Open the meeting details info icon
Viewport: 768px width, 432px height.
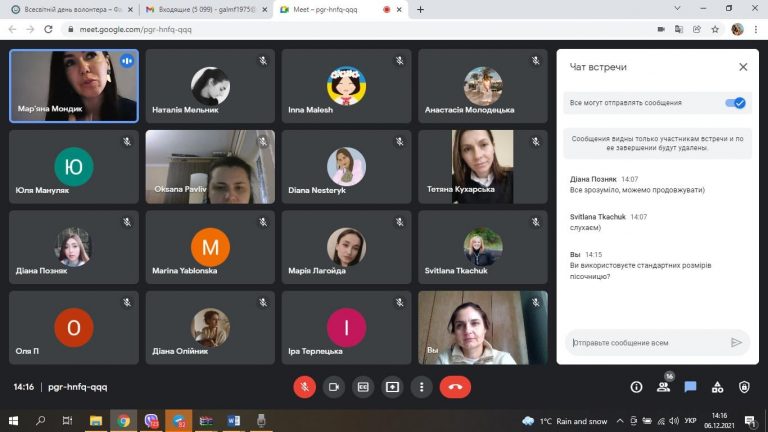(x=636, y=387)
